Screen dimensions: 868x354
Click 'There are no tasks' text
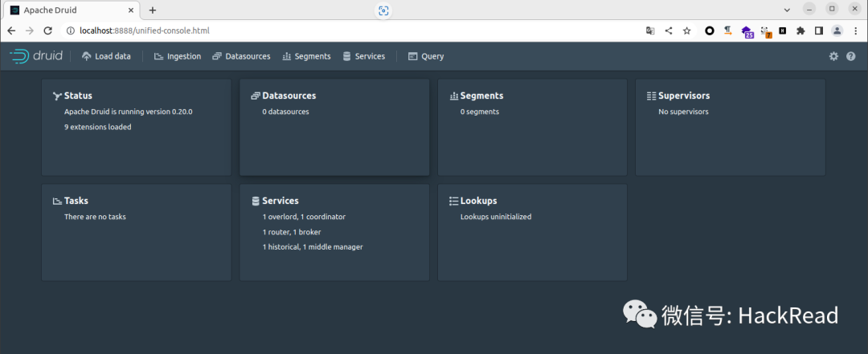[95, 217]
